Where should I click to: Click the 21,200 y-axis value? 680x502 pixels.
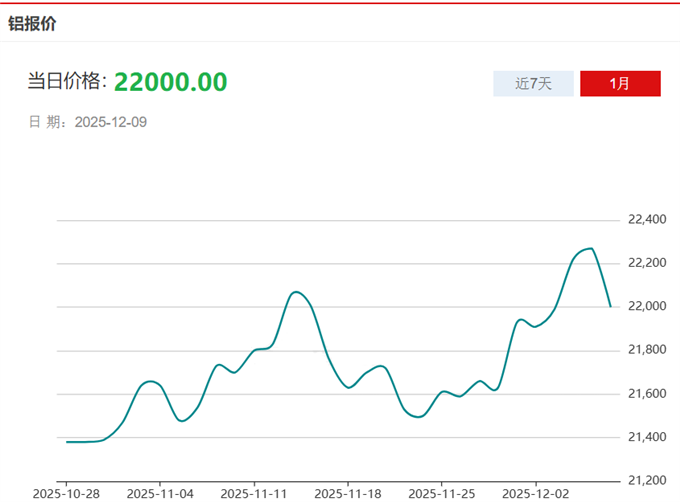pos(646,481)
